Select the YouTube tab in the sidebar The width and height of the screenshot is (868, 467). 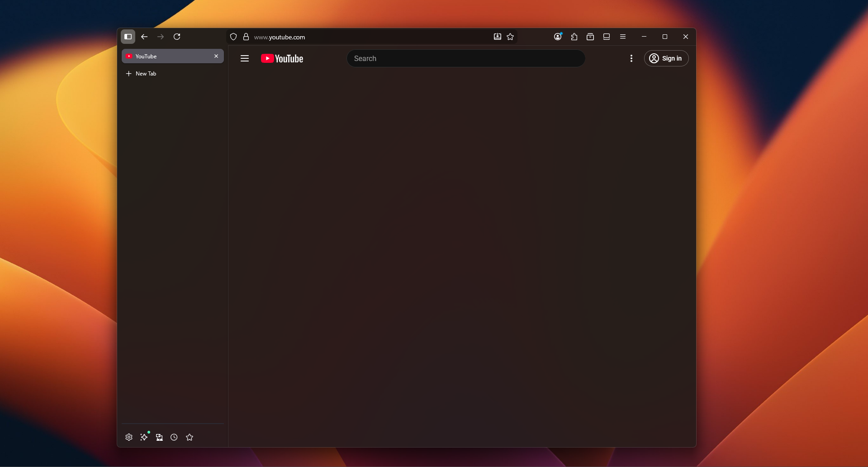point(167,57)
